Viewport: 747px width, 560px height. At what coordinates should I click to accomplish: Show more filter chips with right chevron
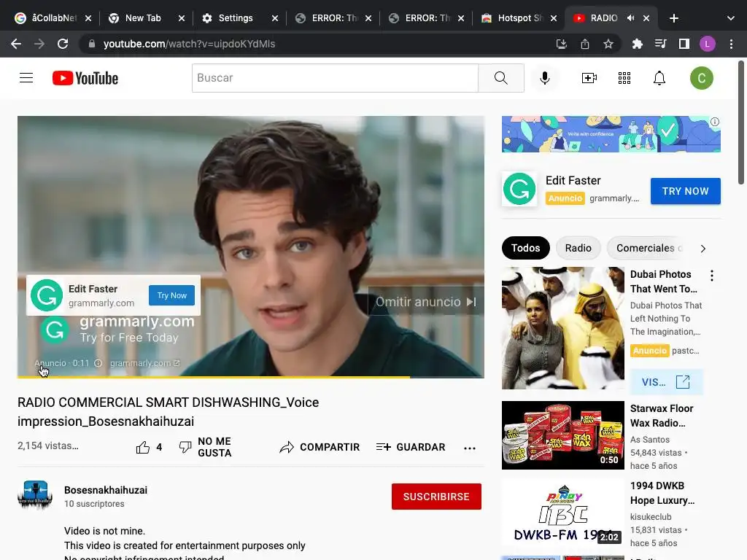point(703,249)
